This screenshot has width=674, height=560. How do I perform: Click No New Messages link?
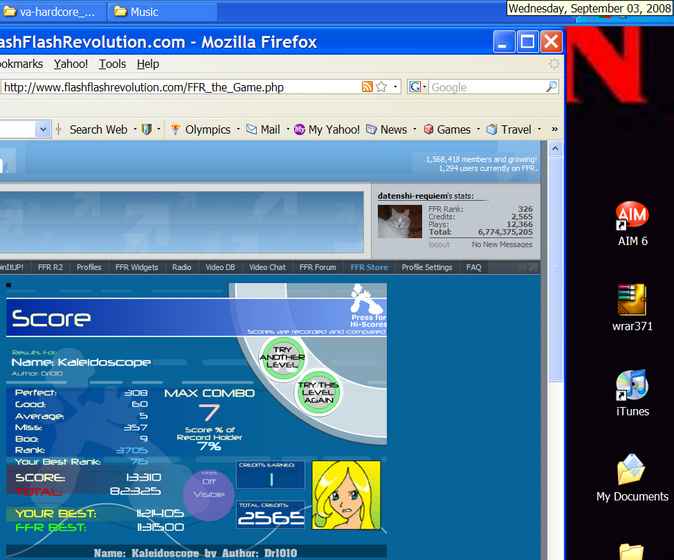coord(502,244)
